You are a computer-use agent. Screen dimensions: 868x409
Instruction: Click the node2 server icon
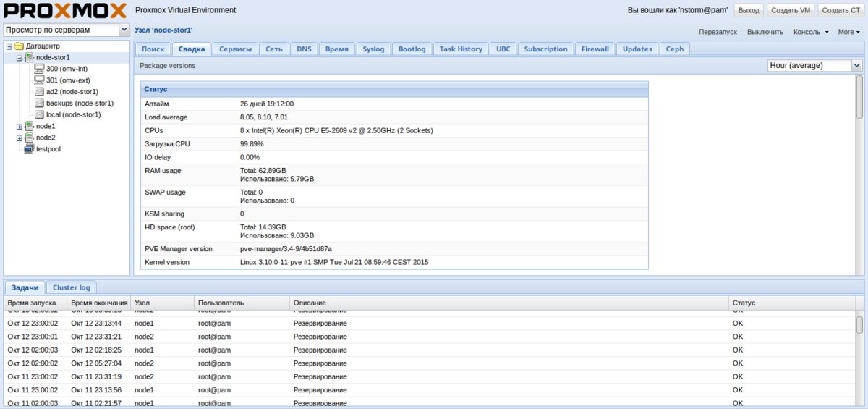point(29,138)
